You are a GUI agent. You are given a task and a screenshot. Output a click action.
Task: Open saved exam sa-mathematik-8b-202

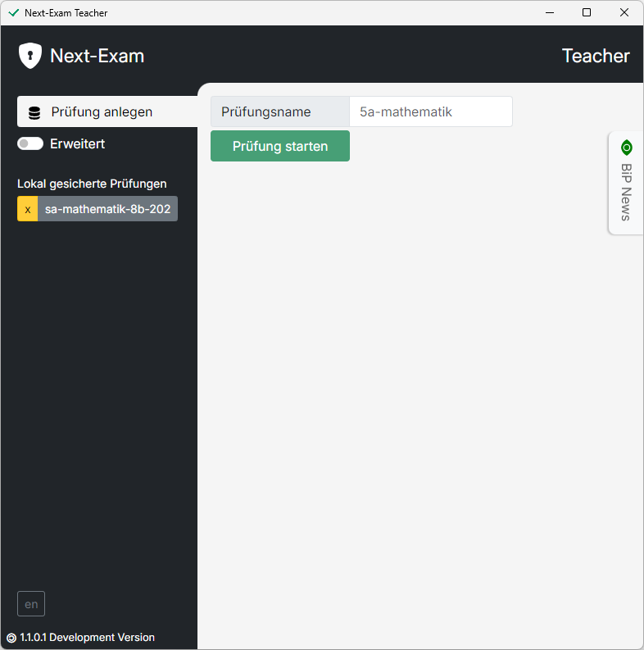[108, 209]
